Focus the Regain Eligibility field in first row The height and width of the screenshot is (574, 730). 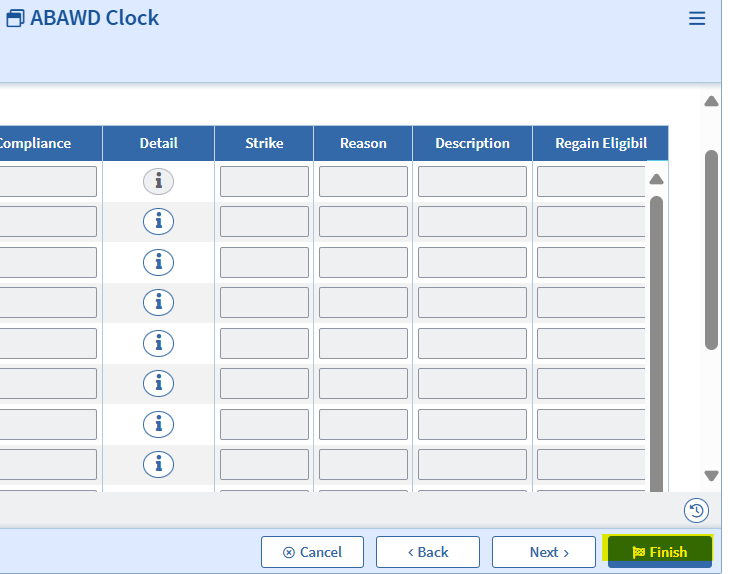(x=591, y=182)
